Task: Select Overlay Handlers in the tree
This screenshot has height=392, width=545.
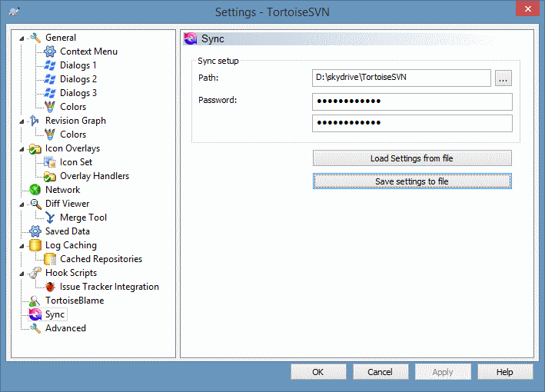Action: click(x=95, y=176)
